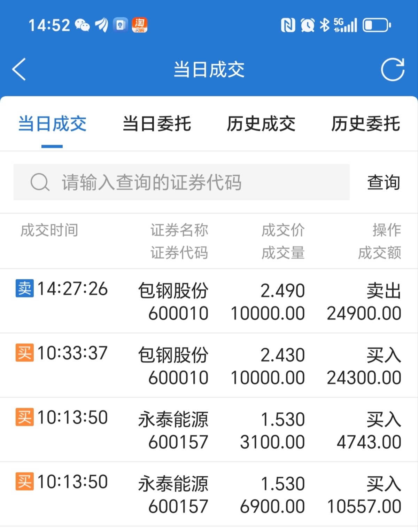Tap the NFC status icon
Screen dimensions: 418x532
tap(288, 25)
